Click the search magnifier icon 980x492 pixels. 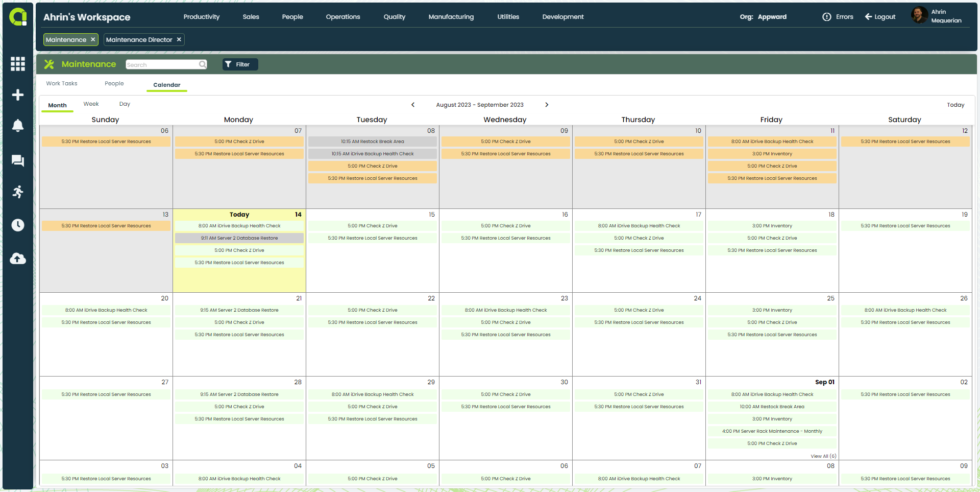(x=203, y=64)
